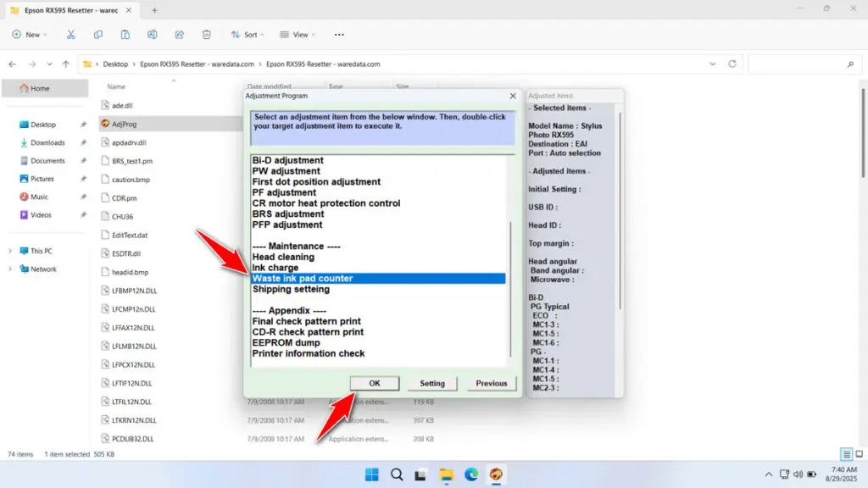Click the Setting button

pyautogui.click(x=432, y=384)
